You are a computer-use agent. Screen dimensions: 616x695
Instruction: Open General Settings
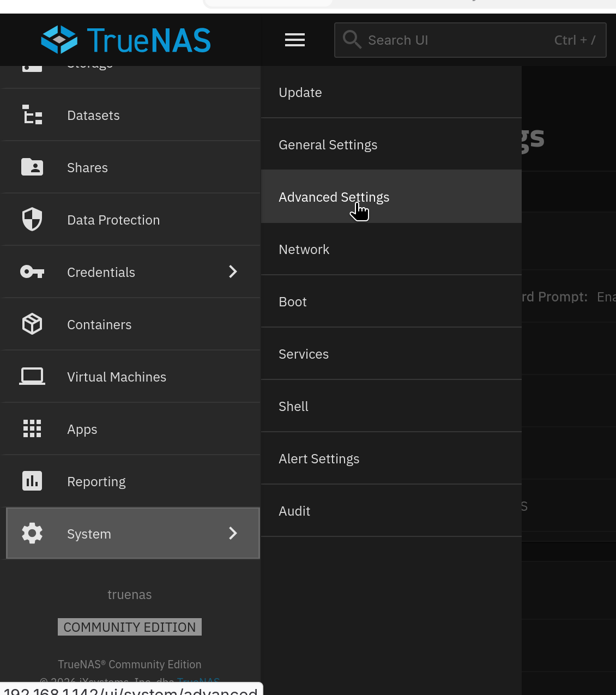391,144
